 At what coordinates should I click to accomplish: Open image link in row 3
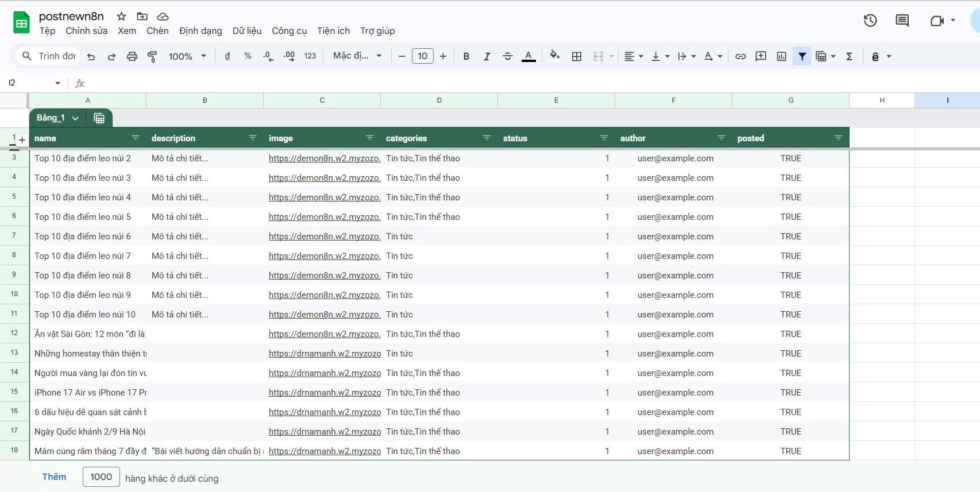[x=325, y=158]
